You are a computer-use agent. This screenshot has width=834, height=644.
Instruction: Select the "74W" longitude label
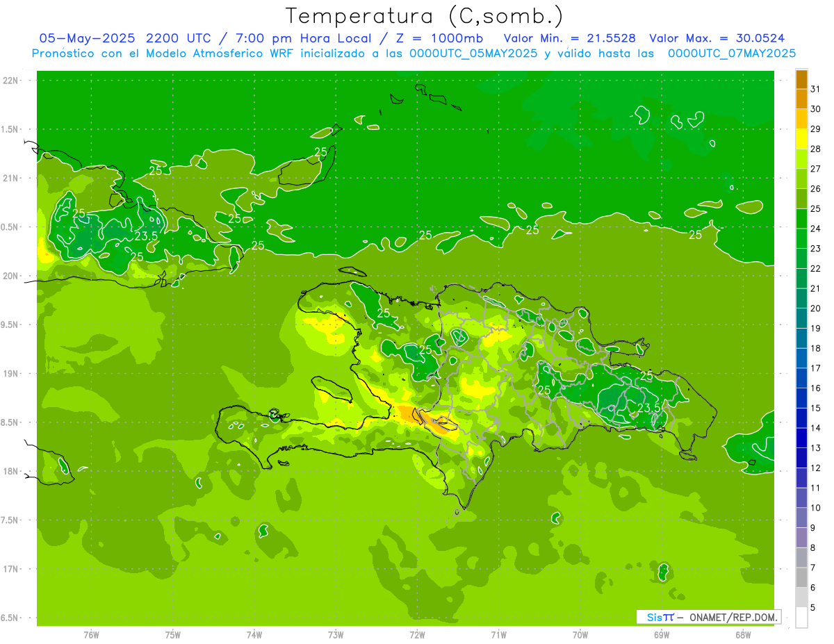pos(254,635)
